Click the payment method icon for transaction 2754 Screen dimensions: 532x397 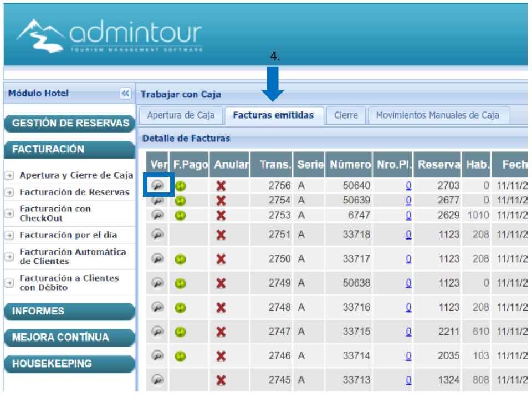(180, 201)
